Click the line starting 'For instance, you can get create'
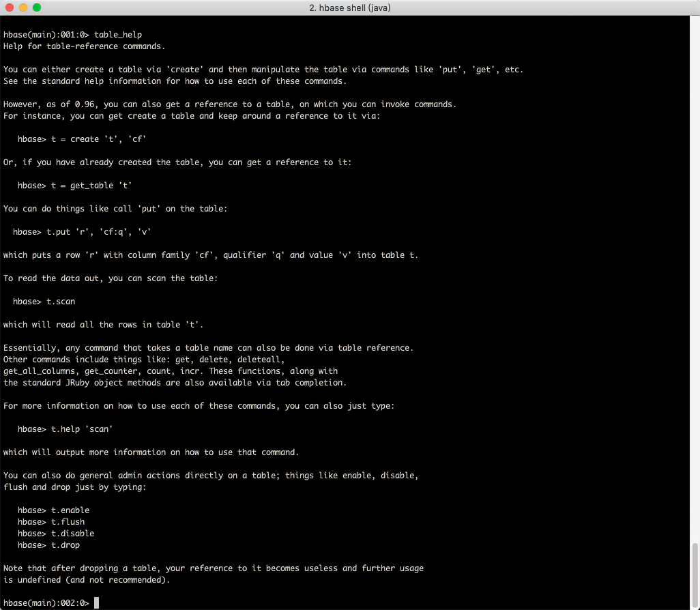 [x=192, y=116]
